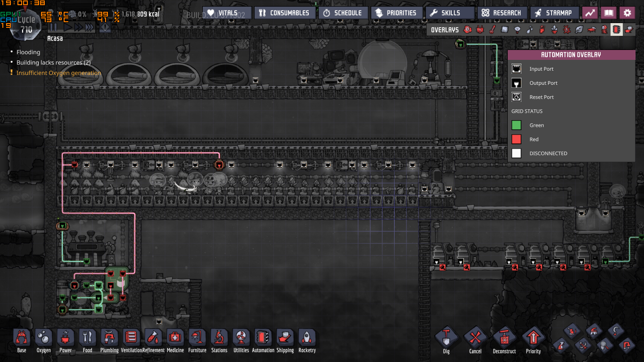Open the Vitals screen
644x362 pixels.
pos(227,13)
